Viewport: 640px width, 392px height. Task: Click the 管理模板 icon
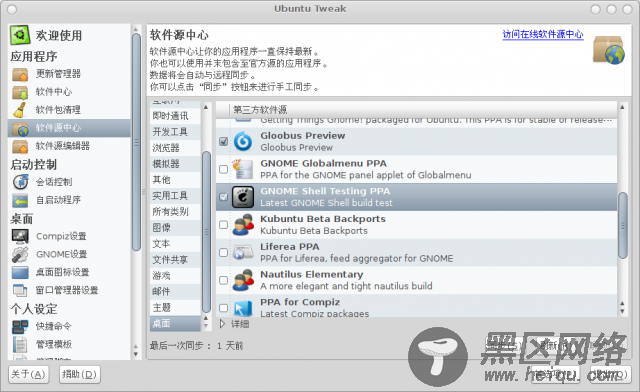click(x=20, y=344)
